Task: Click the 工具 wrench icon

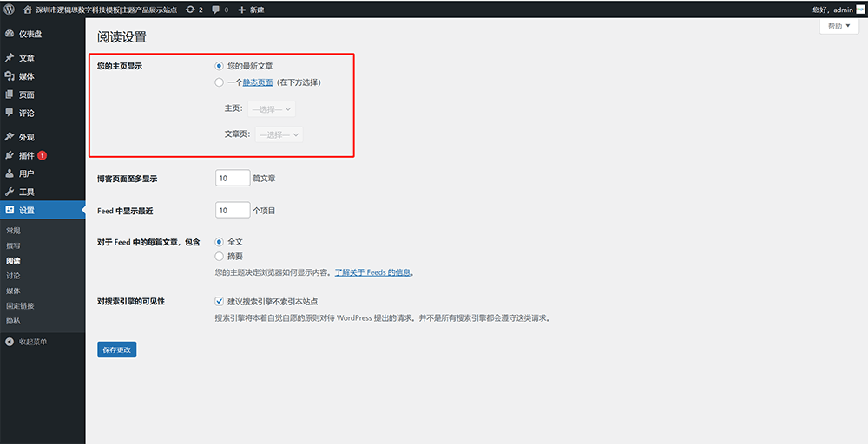Action: [10, 192]
